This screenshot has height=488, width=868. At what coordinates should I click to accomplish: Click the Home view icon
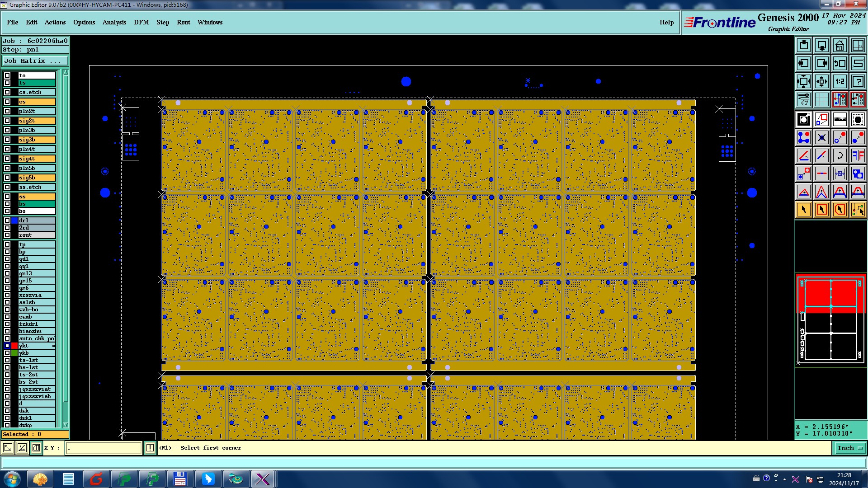pyautogui.click(x=840, y=45)
